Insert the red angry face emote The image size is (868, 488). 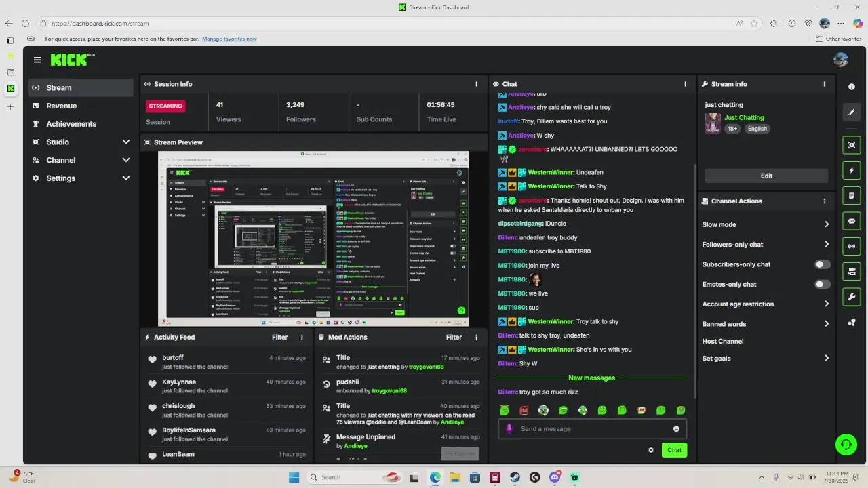tap(524, 410)
